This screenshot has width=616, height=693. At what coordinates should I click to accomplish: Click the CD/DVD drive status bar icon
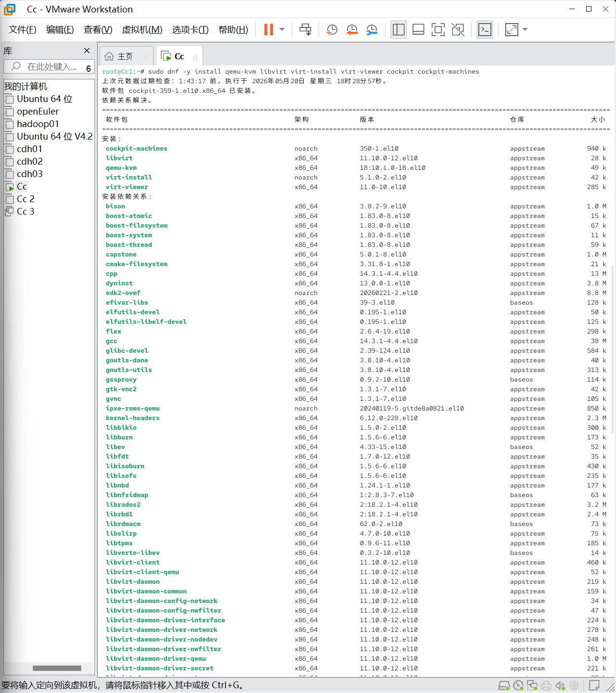[518, 686]
